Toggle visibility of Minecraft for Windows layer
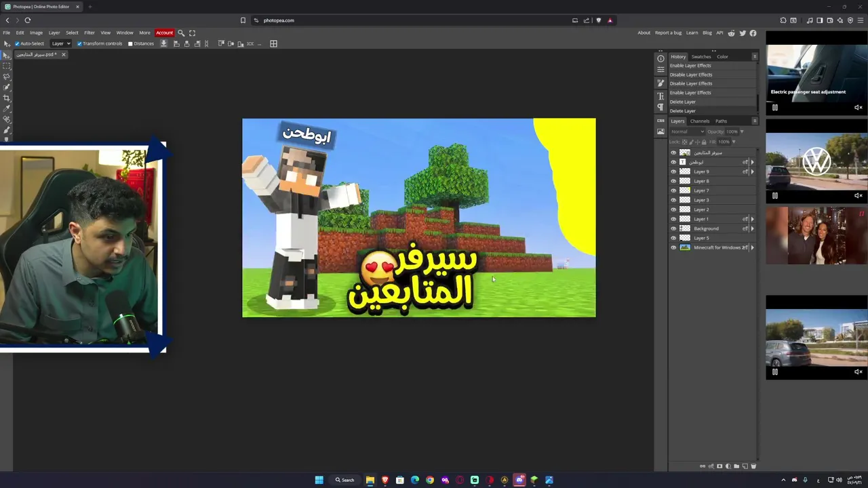Screen dimensions: 868x488 (673, 247)
